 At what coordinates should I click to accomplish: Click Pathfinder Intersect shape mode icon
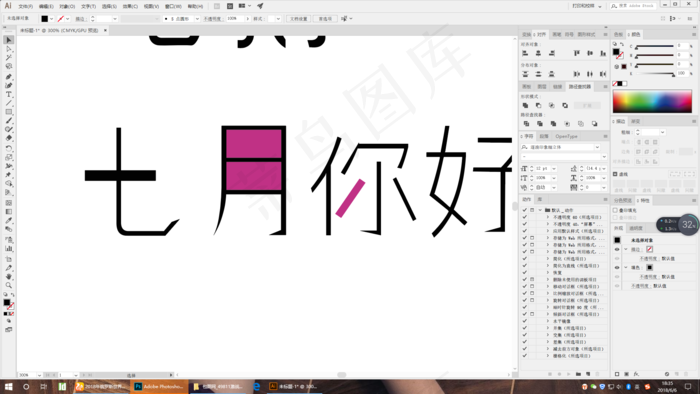click(552, 106)
